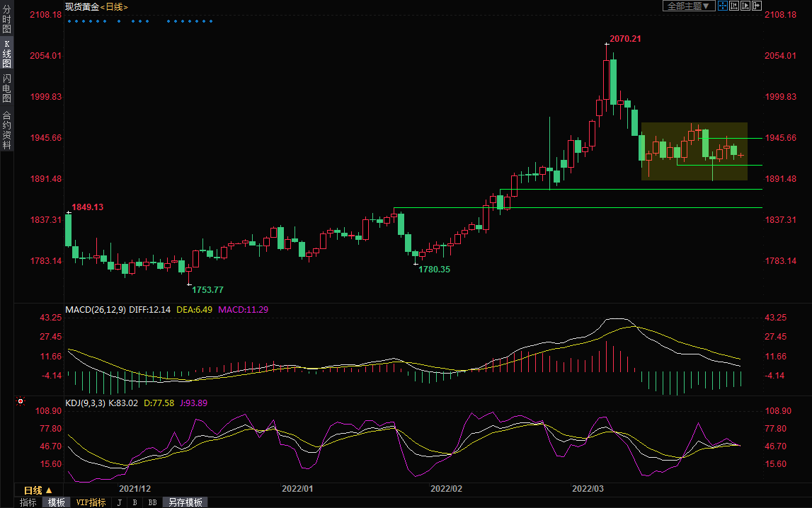Switch to the 闪电图 side tab
Viewport: 812px width, 508px height.
click(x=6, y=88)
